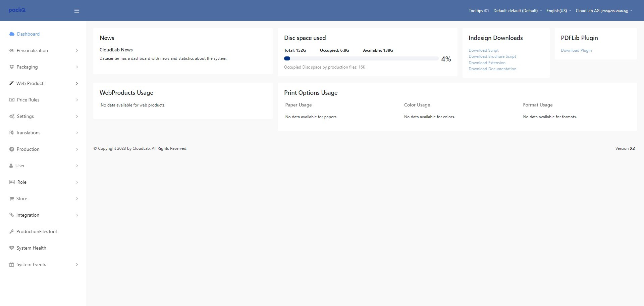Open English(US) language dropdown
Image resolution: width=644 pixels, height=306 pixels.
tap(558, 11)
